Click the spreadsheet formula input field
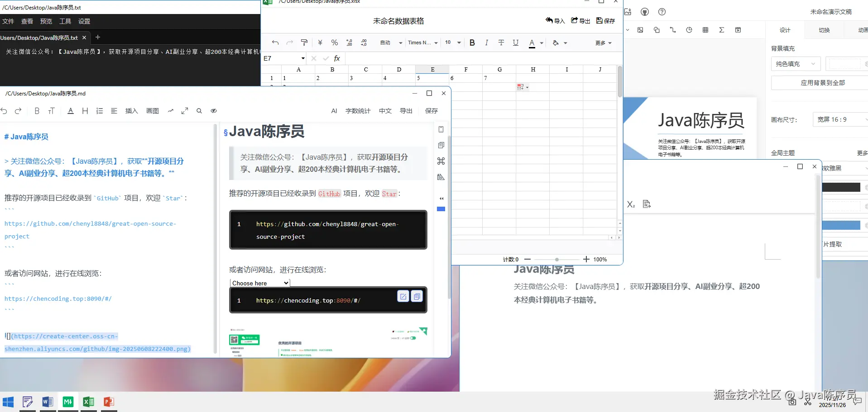Viewport: 868px width, 412px height. [484, 58]
